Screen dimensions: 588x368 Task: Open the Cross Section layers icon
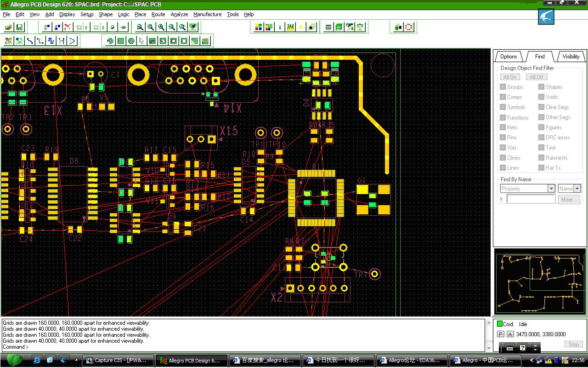click(339, 28)
